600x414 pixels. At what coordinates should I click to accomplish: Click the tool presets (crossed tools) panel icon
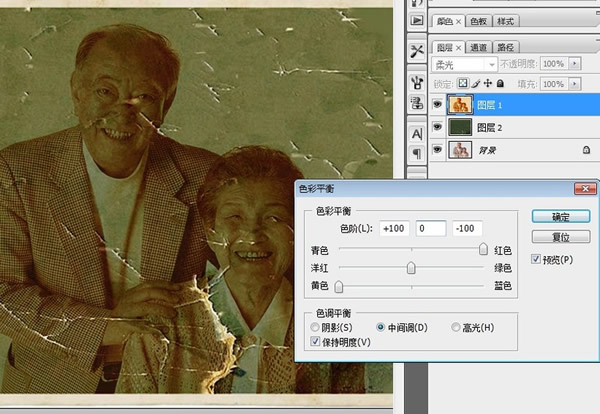pyautogui.click(x=415, y=51)
